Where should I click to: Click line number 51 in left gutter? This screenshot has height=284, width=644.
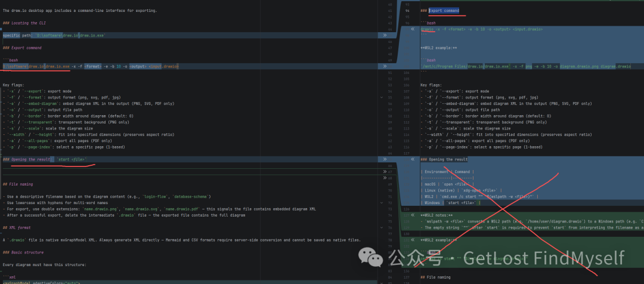[390, 72]
